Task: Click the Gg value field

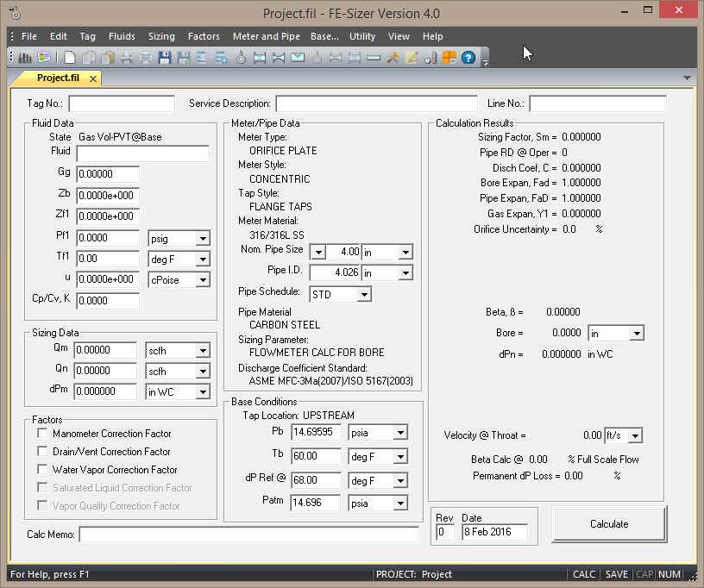Action: coord(108,173)
